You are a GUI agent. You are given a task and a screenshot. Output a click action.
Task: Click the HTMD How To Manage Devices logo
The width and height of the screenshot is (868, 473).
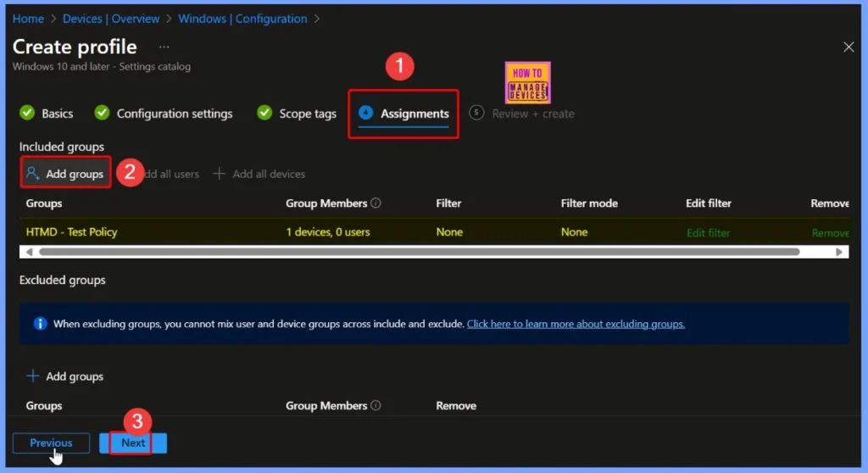click(x=527, y=82)
